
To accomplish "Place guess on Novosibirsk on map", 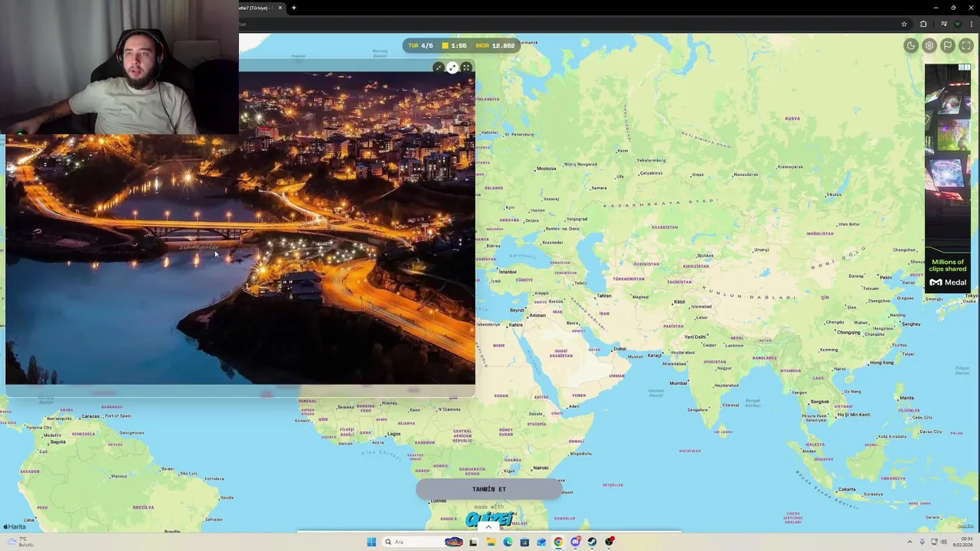I will point(746,174).
